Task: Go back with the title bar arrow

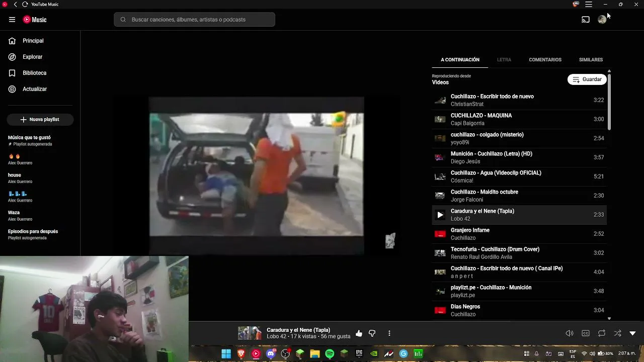Action: tap(15, 5)
